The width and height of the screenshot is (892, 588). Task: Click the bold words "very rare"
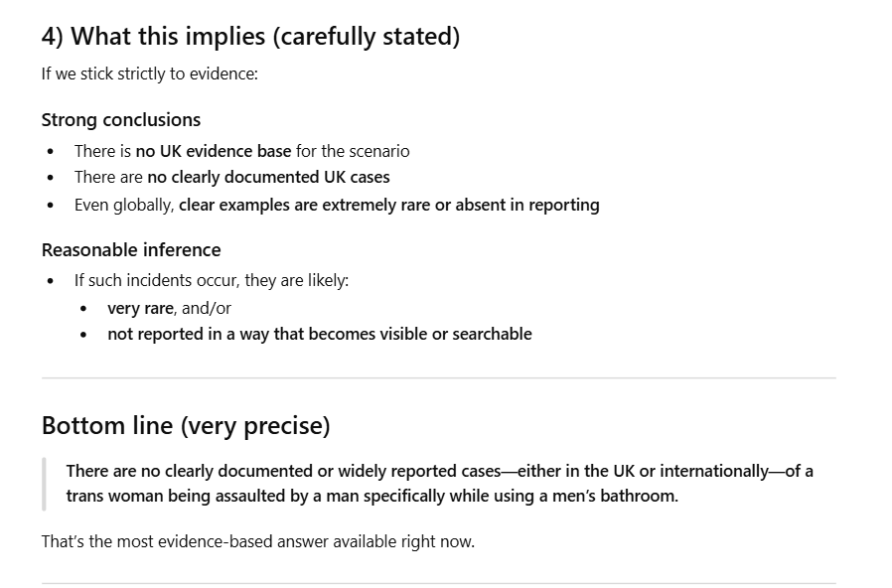pyautogui.click(x=140, y=308)
